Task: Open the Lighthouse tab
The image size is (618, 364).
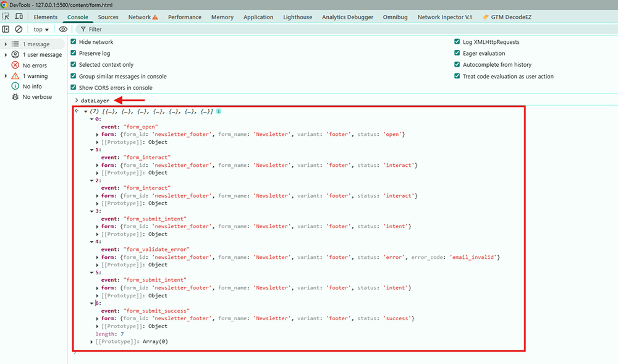Action: point(298,17)
